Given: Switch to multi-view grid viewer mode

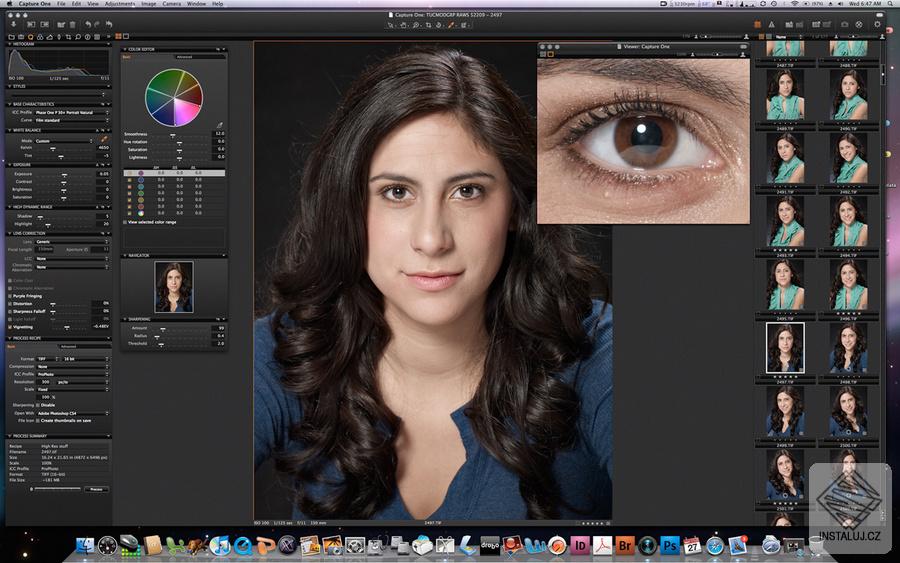Looking at the screenshot, I should [118, 37].
